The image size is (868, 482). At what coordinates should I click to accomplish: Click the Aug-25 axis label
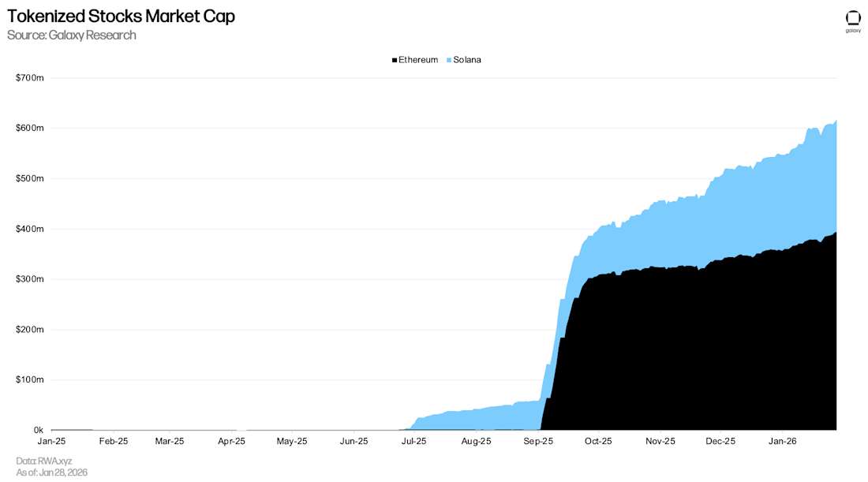[x=476, y=441]
